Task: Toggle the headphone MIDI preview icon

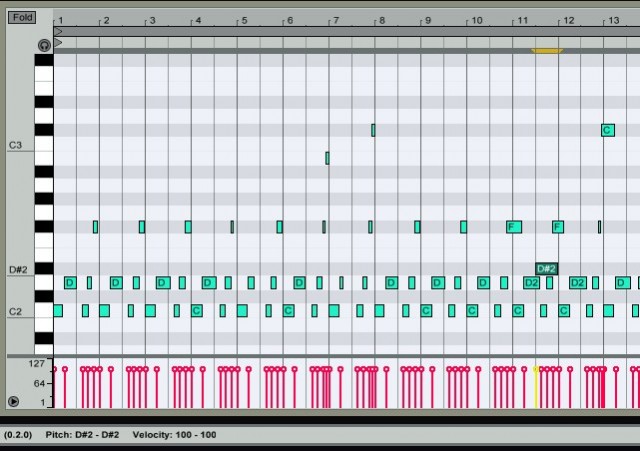Action: [x=44, y=46]
